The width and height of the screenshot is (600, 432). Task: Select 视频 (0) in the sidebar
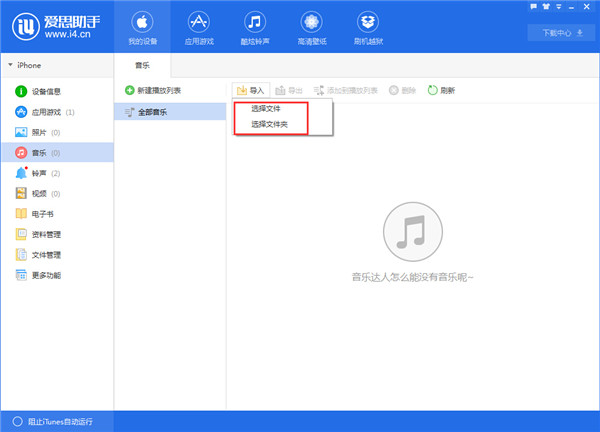click(57, 194)
